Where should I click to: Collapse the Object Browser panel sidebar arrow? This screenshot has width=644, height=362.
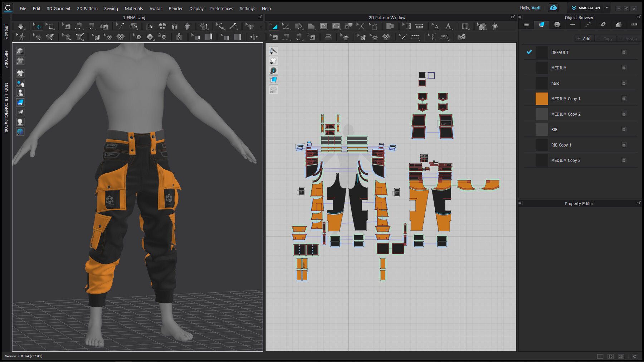[520, 17]
